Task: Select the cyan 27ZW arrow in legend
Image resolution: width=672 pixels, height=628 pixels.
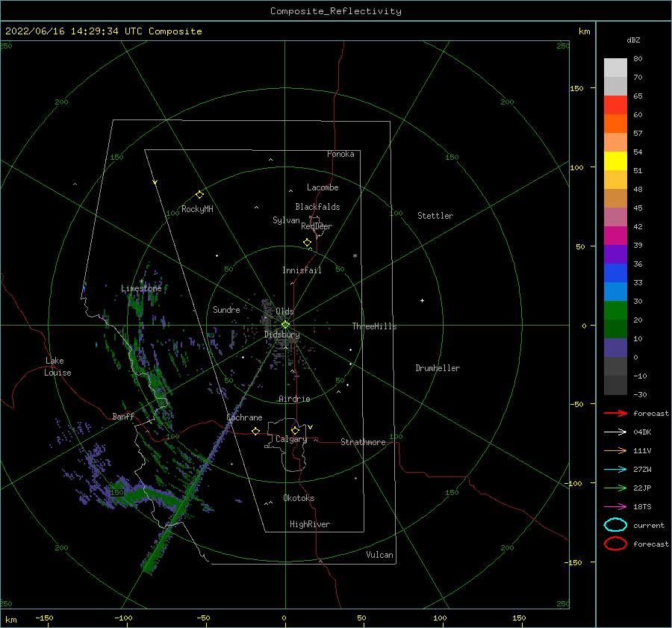Action: [x=615, y=470]
